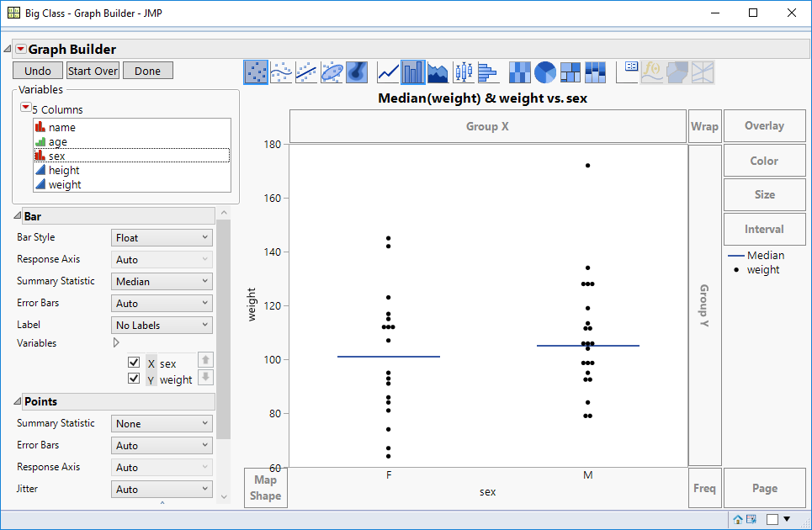This screenshot has width=812, height=530.
Task: Disable the Y weight checkbox
Action: (x=133, y=378)
